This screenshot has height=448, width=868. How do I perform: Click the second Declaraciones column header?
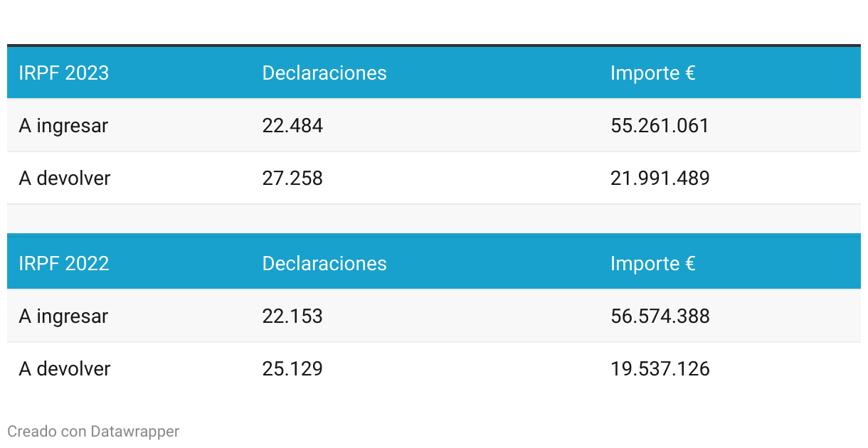pos(324,263)
